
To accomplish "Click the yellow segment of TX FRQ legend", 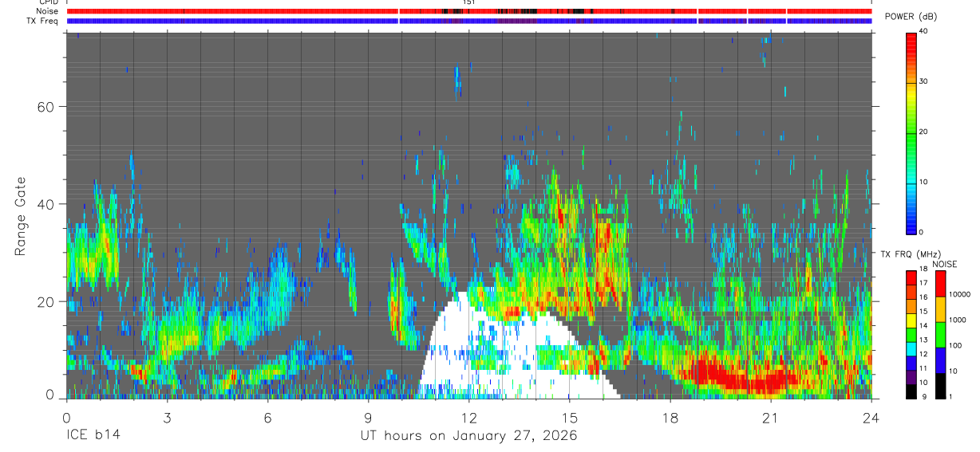I will click(x=911, y=320).
